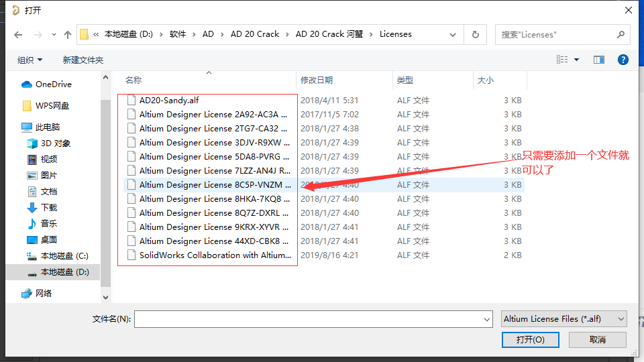644x362 pixels.
Task: Open 3D 对象 folder
Action: (x=48, y=143)
